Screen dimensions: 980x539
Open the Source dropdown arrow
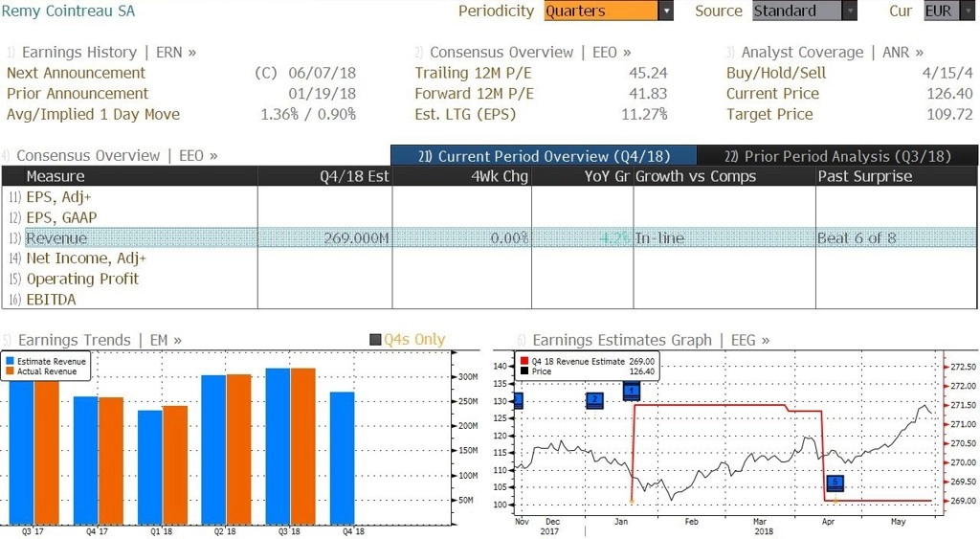(850, 11)
